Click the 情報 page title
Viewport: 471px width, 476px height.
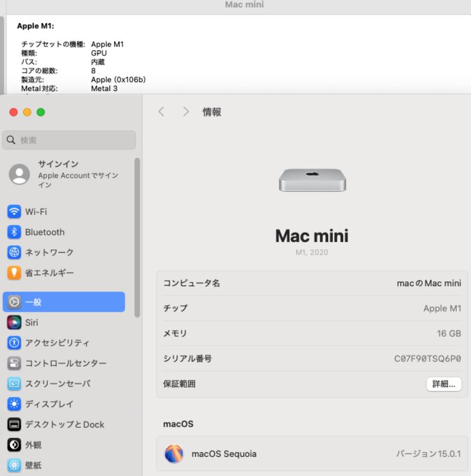(x=212, y=112)
